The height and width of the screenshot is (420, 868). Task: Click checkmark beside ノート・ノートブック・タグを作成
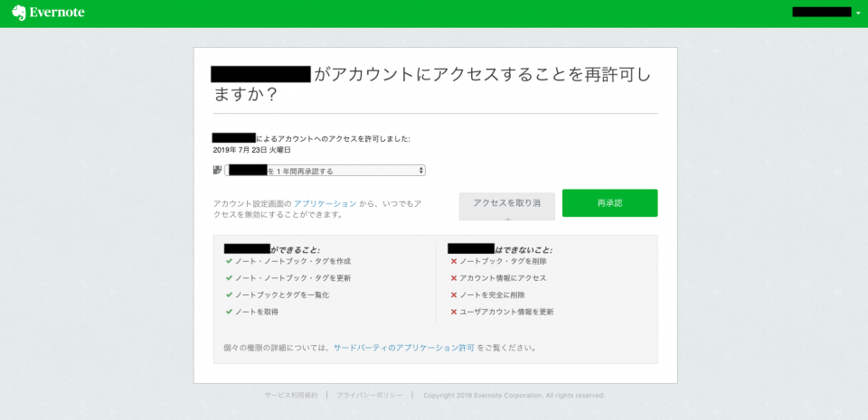tap(229, 261)
